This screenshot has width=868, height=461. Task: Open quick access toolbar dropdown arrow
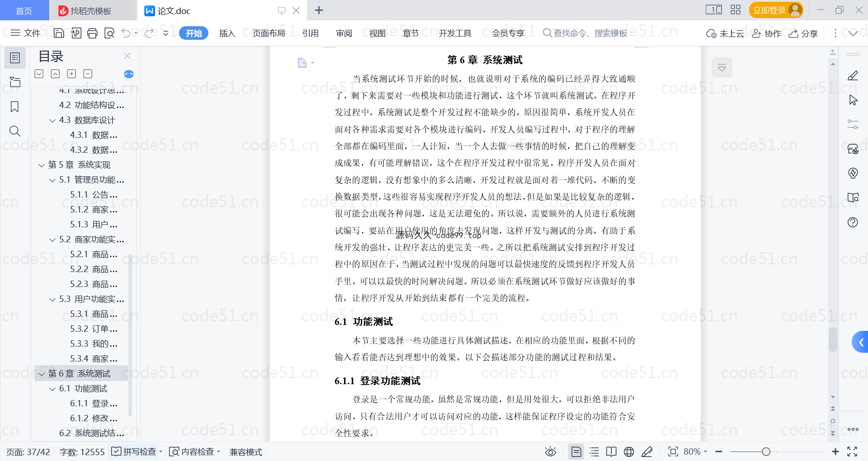pyautogui.click(x=165, y=33)
